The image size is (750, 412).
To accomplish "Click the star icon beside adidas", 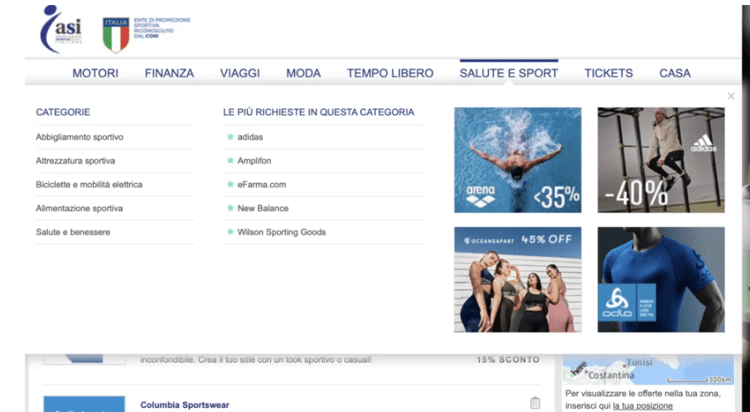I will 230,137.
